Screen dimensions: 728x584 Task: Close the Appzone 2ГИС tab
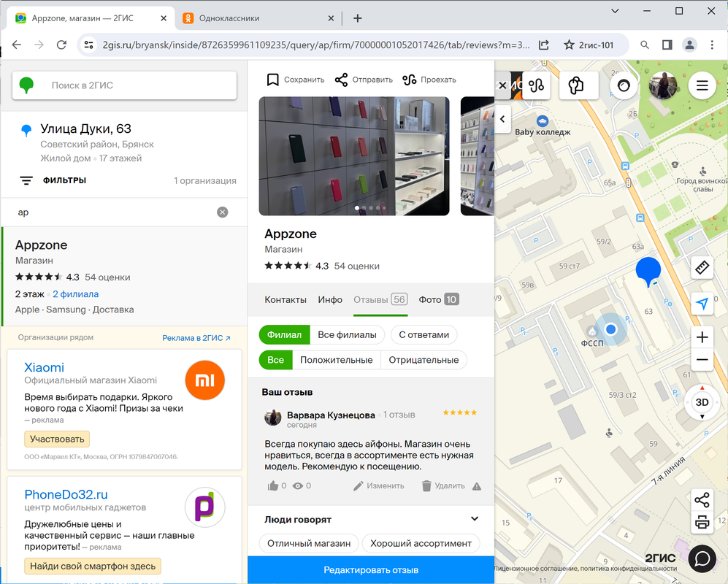tap(164, 18)
